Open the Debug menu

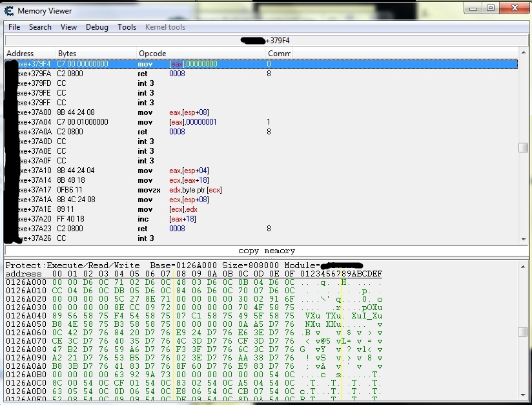(x=97, y=27)
